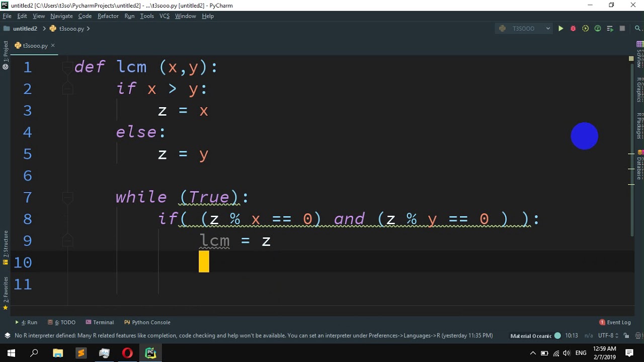Open the View menu

tap(39, 16)
